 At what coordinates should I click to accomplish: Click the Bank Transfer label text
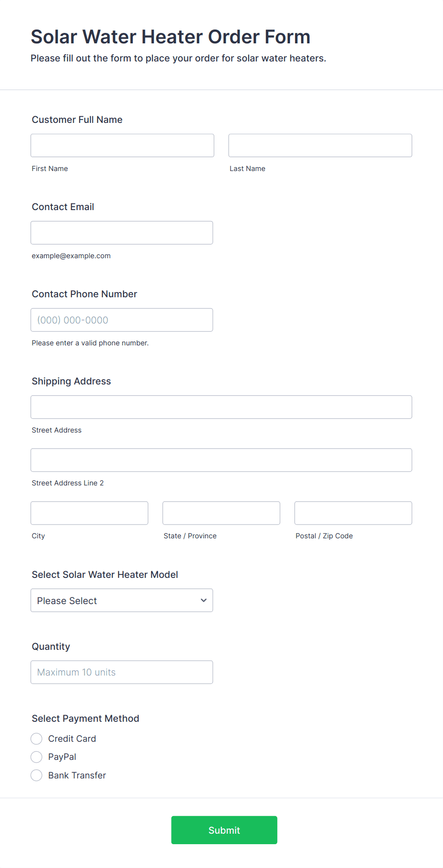pyautogui.click(x=77, y=775)
